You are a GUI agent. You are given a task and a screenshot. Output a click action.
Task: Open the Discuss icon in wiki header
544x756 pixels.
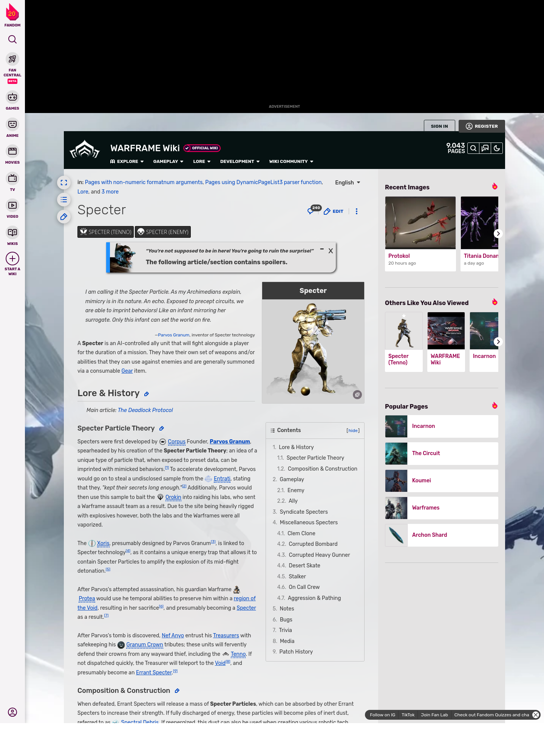click(485, 148)
